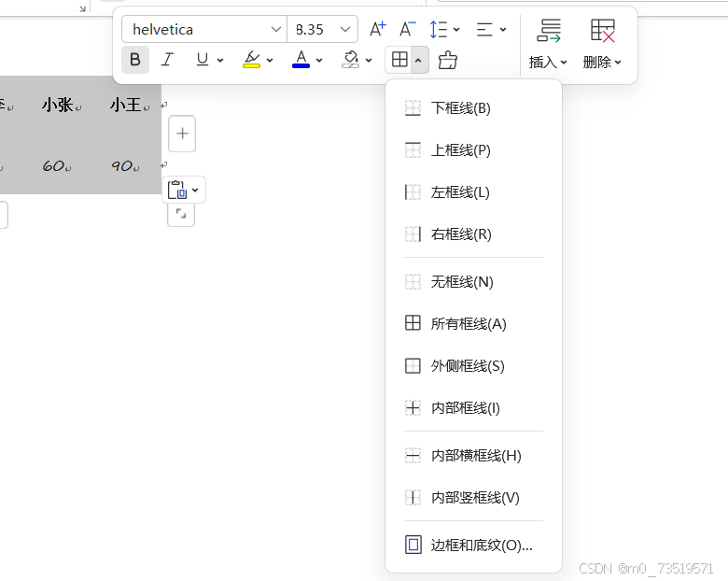This screenshot has height=581, width=728.
Task: Click the borders grid icon
Action: [x=399, y=60]
